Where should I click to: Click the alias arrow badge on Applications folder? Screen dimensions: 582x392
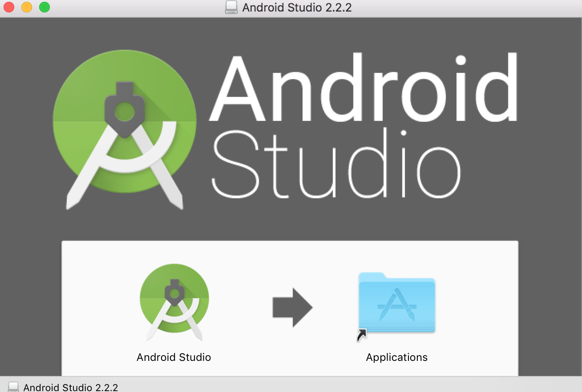[362, 335]
